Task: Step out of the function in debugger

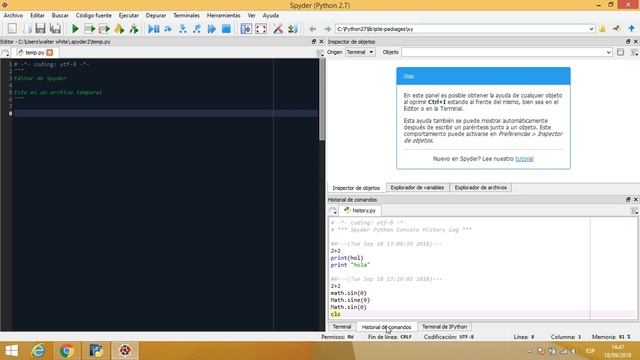Action: (197, 29)
